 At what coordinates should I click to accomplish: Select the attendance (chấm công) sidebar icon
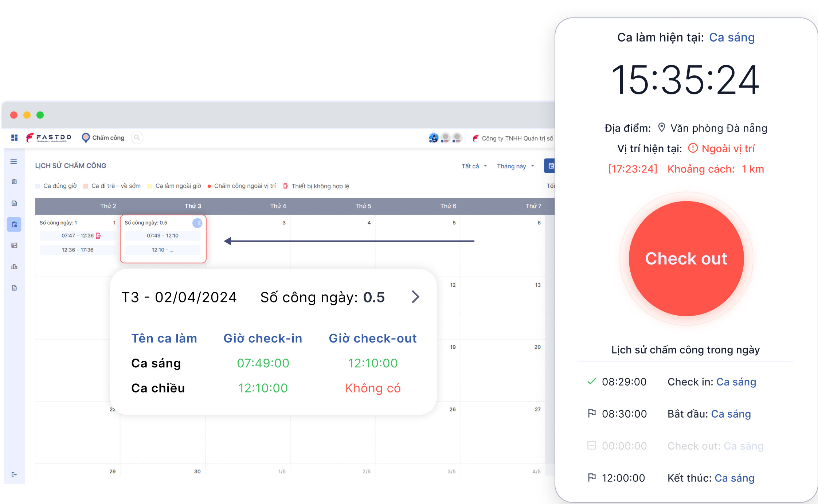point(14,224)
